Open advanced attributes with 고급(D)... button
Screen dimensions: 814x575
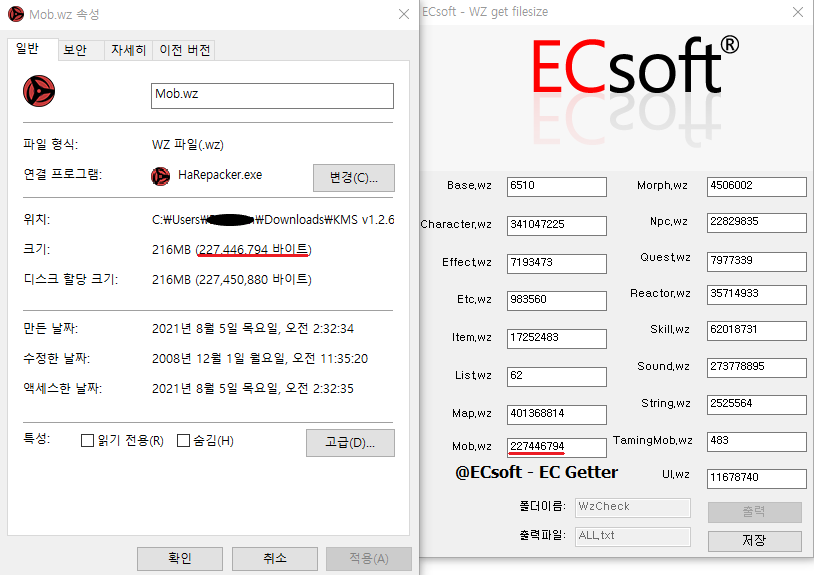[x=349, y=442]
